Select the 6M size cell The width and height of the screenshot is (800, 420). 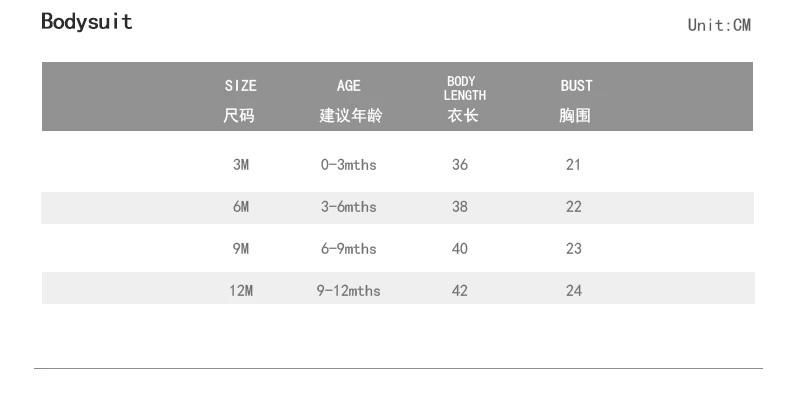pyautogui.click(x=240, y=207)
